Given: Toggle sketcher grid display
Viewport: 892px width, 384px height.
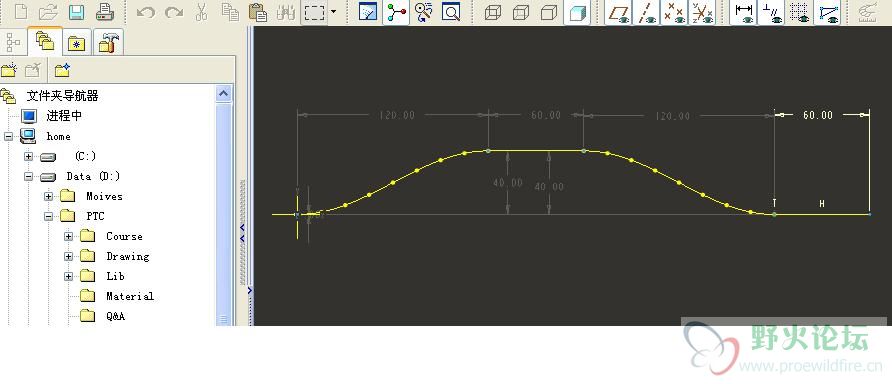Looking at the screenshot, I should [x=799, y=12].
